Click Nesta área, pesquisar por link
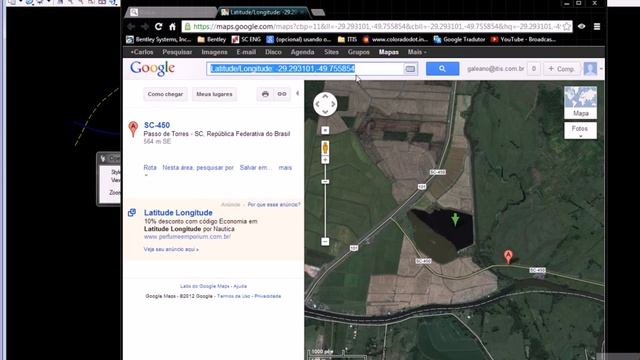 tap(198, 168)
